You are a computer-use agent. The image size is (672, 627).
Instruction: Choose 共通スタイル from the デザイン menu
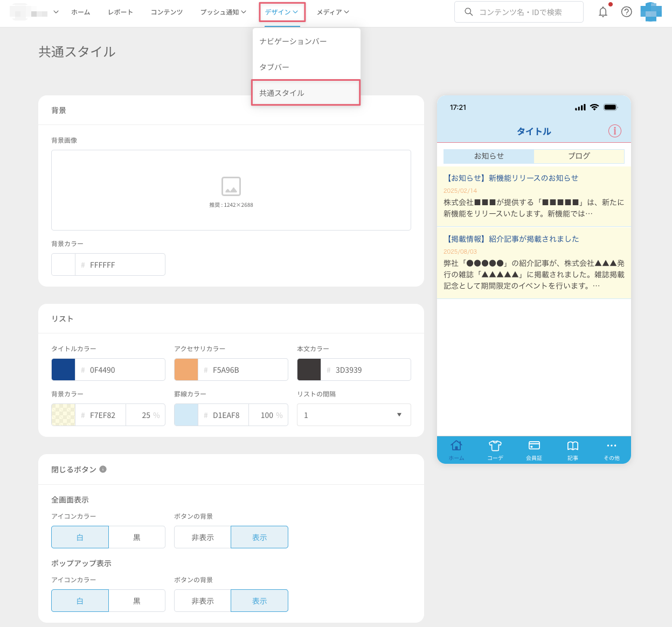click(x=306, y=93)
